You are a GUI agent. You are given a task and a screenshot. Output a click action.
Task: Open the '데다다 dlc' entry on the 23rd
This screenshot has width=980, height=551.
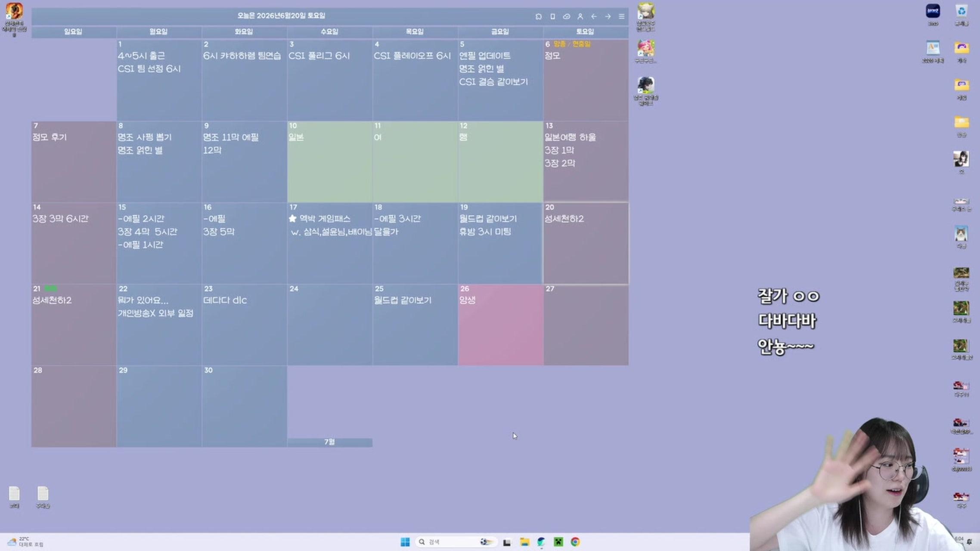pyautogui.click(x=225, y=300)
